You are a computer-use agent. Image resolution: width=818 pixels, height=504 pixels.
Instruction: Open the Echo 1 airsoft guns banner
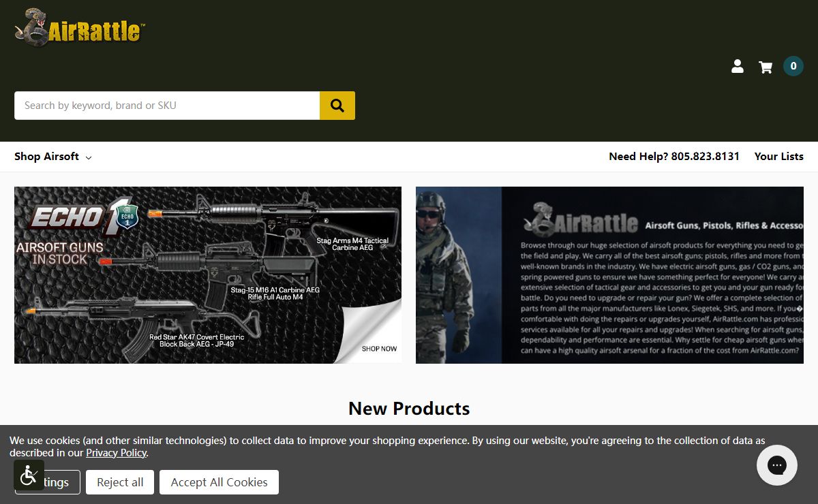[208, 275]
